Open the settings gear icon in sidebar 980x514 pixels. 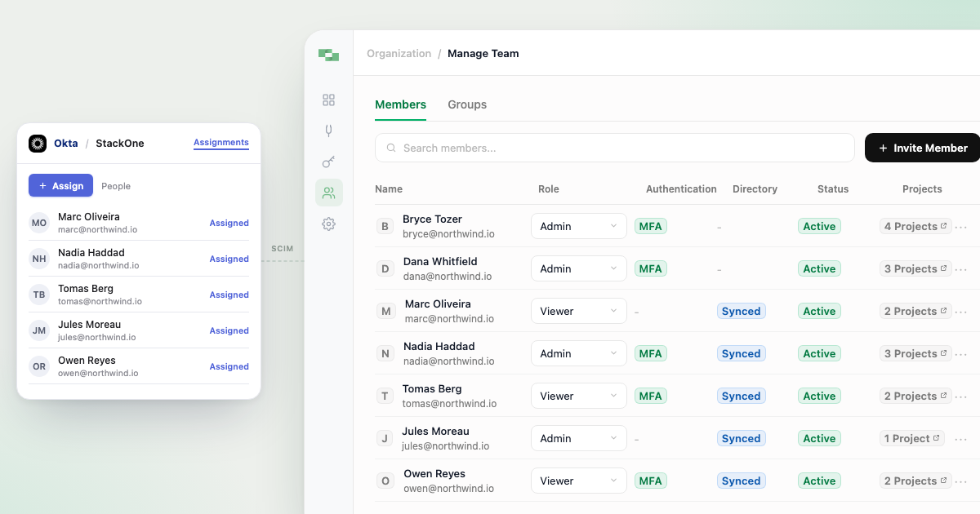click(329, 224)
